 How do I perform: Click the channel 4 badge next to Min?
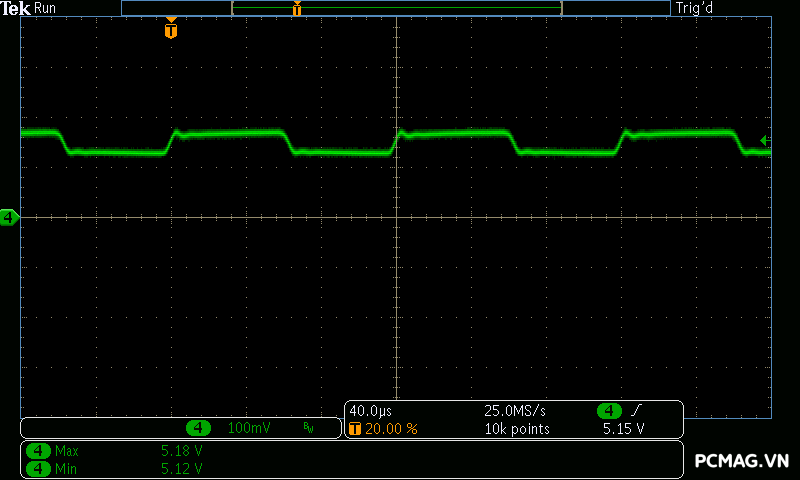click(x=39, y=468)
